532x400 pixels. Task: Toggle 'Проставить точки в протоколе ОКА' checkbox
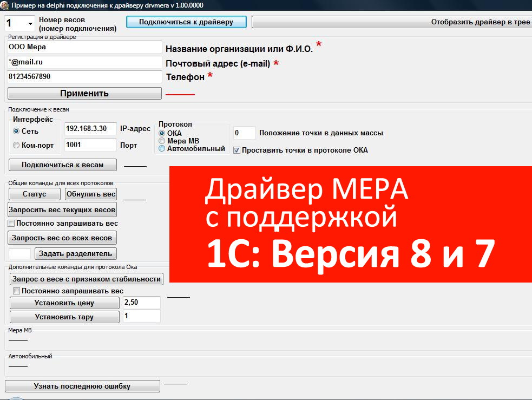click(237, 150)
